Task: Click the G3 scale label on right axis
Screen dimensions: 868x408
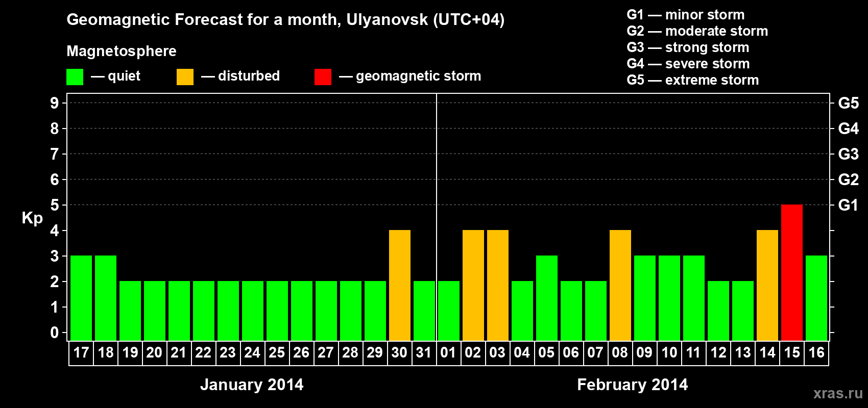Action: [849, 154]
